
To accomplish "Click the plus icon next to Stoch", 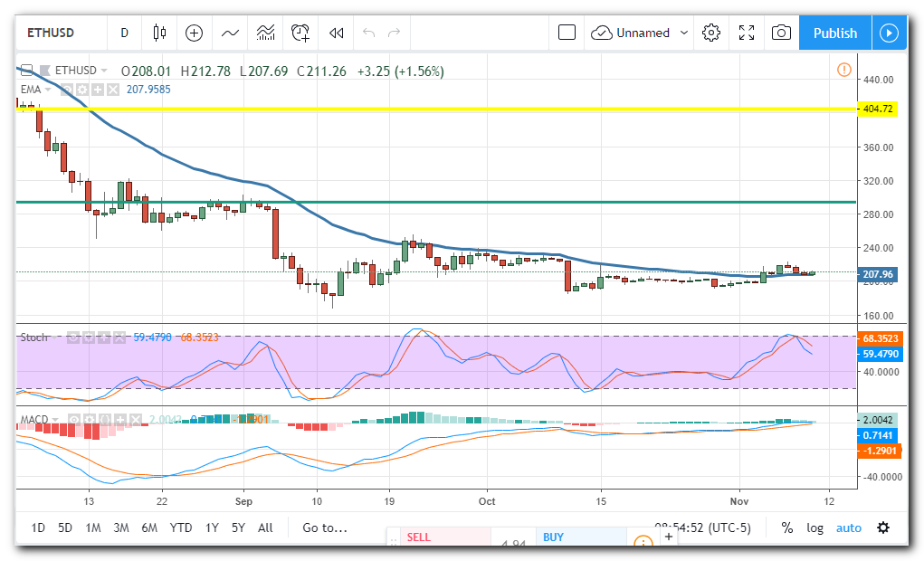I will tap(104, 338).
